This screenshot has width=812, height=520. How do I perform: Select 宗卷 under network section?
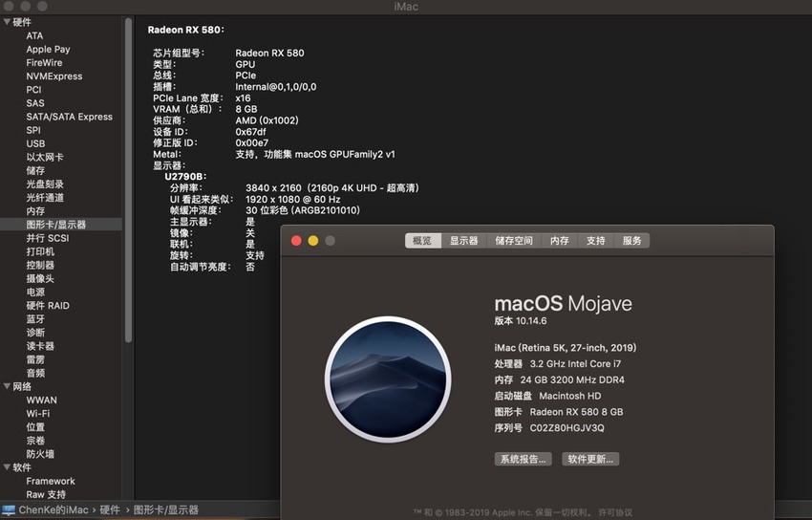35,441
